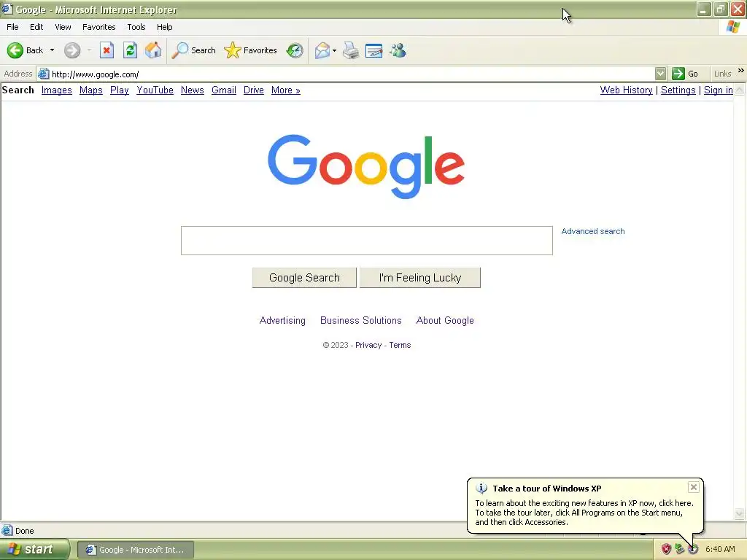Click the Windows flag throbber icon
This screenshot has width=747, height=560.
(733, 27)
